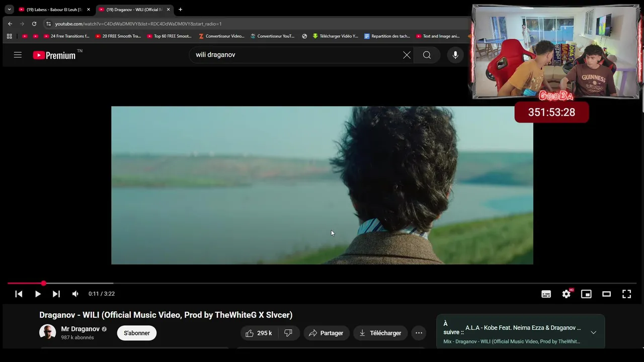Open '24 Free Transitions' bookmark
Viewport: 644px width, 362px height.
pos(66,36)
